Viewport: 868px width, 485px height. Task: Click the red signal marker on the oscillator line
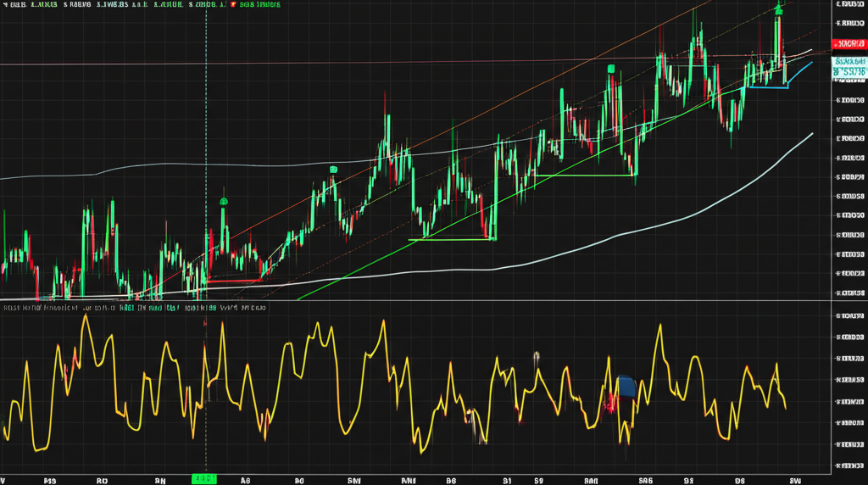(609, 405)
